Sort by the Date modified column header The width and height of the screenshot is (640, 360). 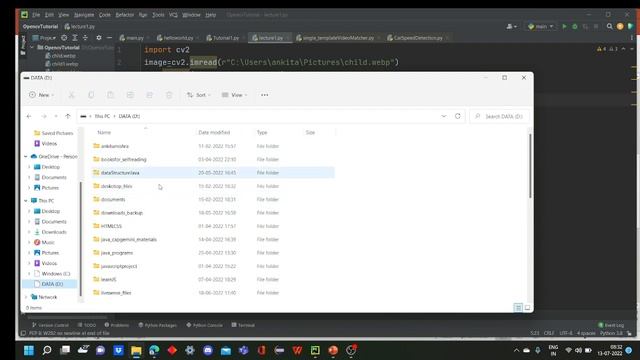(214, 132)
